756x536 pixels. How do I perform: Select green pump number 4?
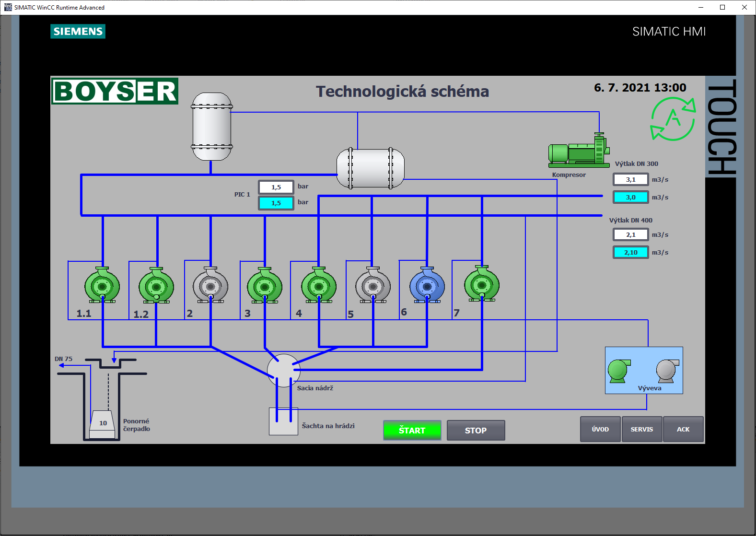(319, 285)
